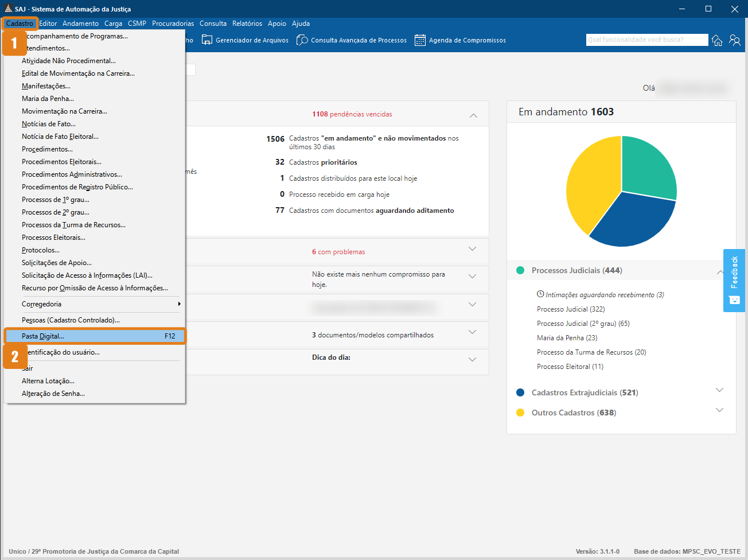This screenshot has width=748, height=560.
Task: Click the blue Cadastros Extrajudiciais legend dot
Action: [x=520, y=392]
